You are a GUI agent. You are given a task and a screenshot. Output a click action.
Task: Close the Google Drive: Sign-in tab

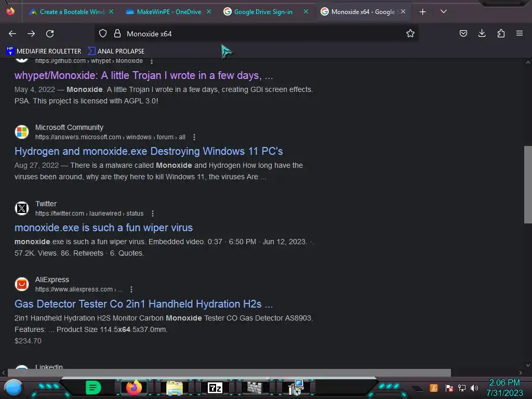[306, 12]
